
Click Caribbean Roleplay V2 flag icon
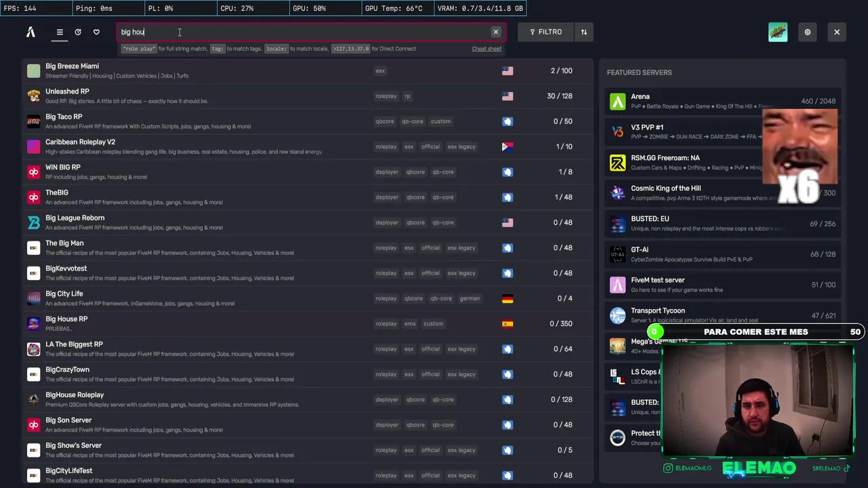point(507,146)
